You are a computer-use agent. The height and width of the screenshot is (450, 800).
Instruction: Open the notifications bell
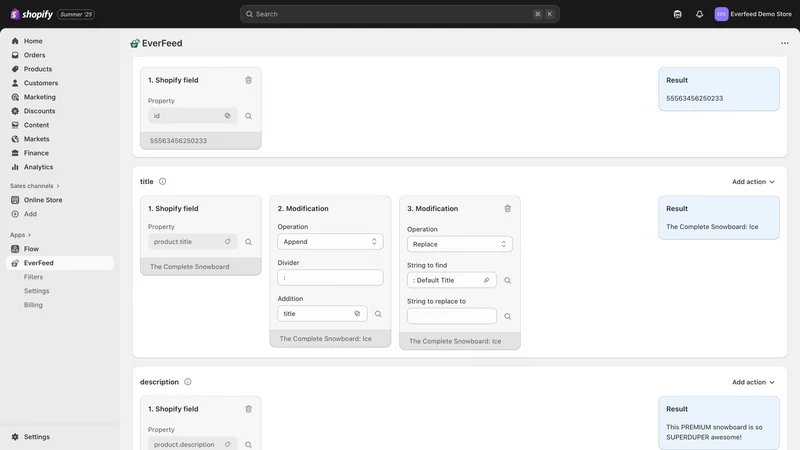pos(699,14)
